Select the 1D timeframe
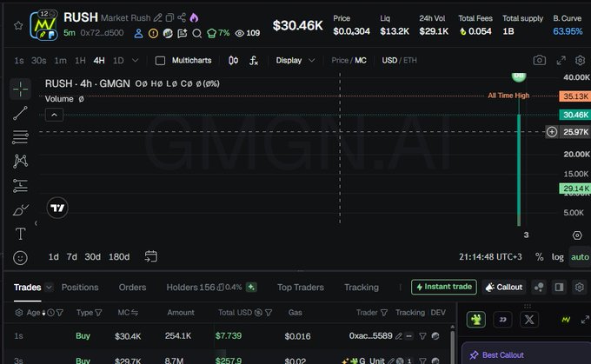 coord(118,60)
